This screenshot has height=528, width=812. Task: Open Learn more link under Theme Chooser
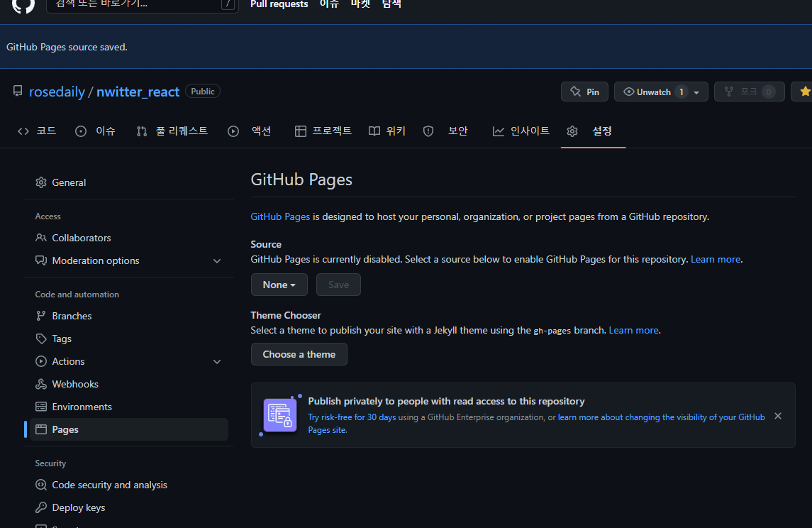point(633,330)
